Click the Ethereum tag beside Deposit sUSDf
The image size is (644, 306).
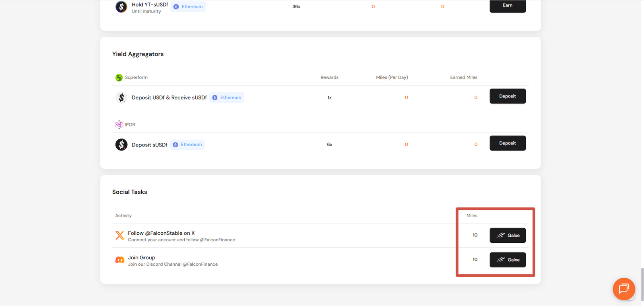pyautogui.click(x=187, y=145)
